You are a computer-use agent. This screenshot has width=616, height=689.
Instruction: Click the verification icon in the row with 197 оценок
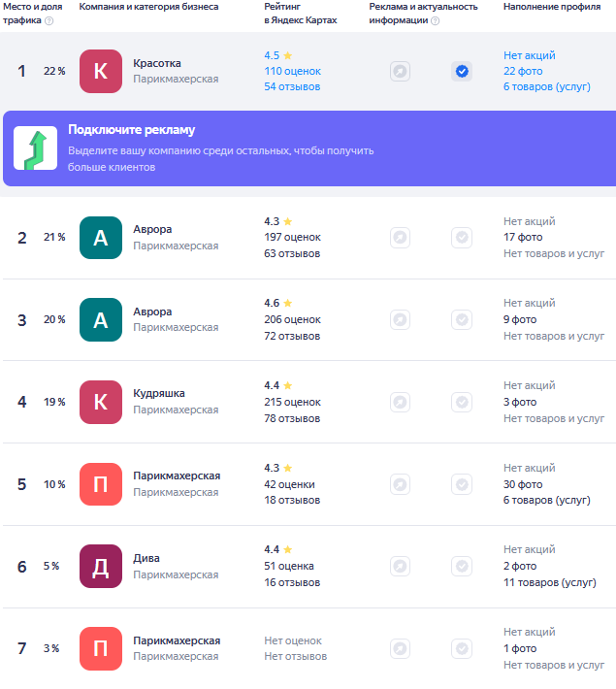click(462, 238)
